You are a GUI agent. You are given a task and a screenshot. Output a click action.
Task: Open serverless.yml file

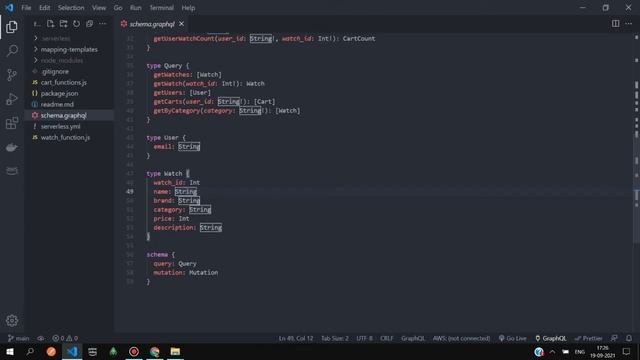pos(69,127)
